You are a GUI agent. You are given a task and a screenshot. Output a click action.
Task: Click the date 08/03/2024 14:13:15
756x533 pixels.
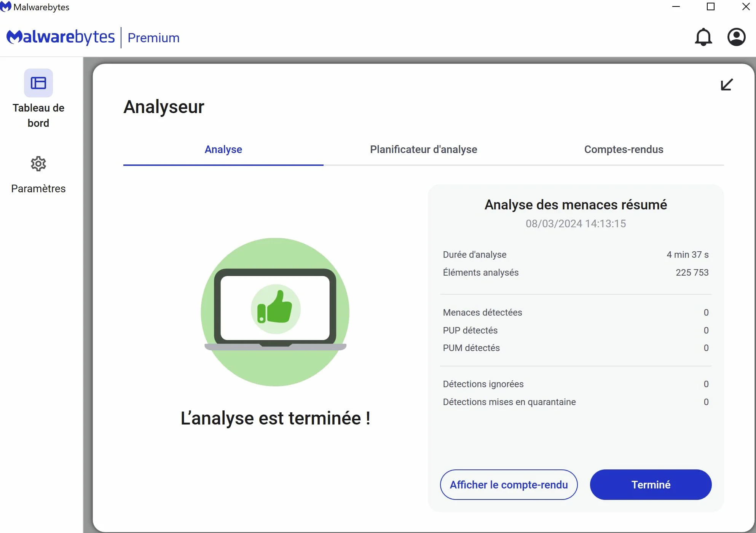coord(576,223)
